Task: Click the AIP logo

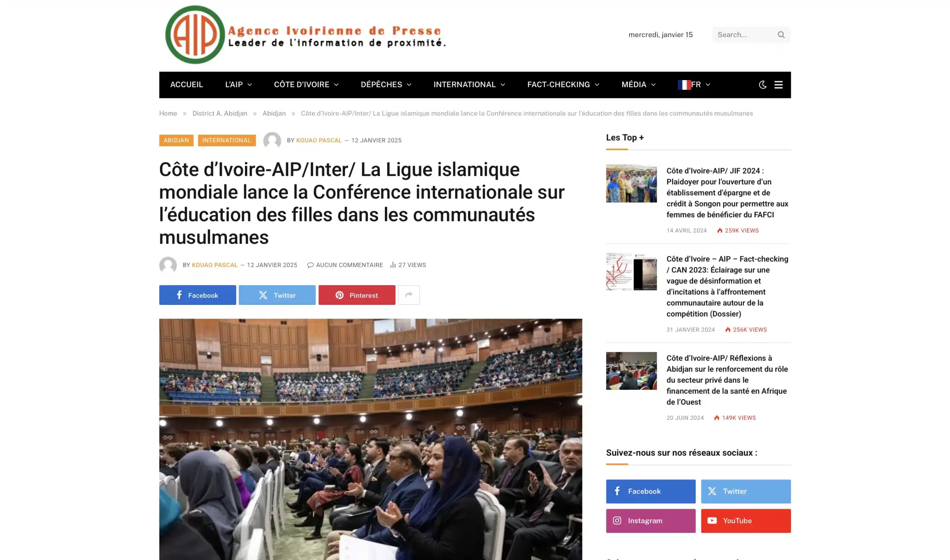Action: [306, 35]
